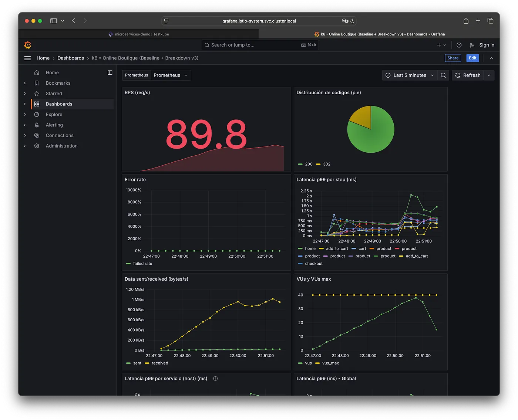Reload page in Safari address bar
The image size is (518, 420).
pyautogui.click(x=352, y=21)
